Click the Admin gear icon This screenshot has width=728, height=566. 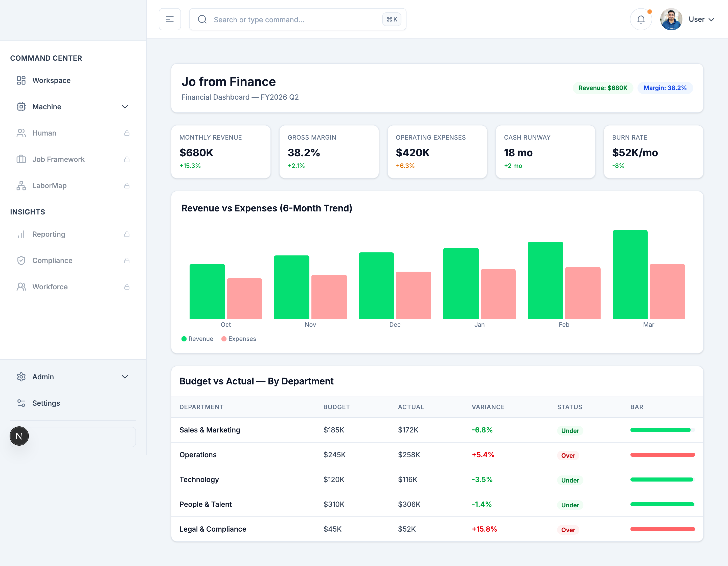point(21,377)
